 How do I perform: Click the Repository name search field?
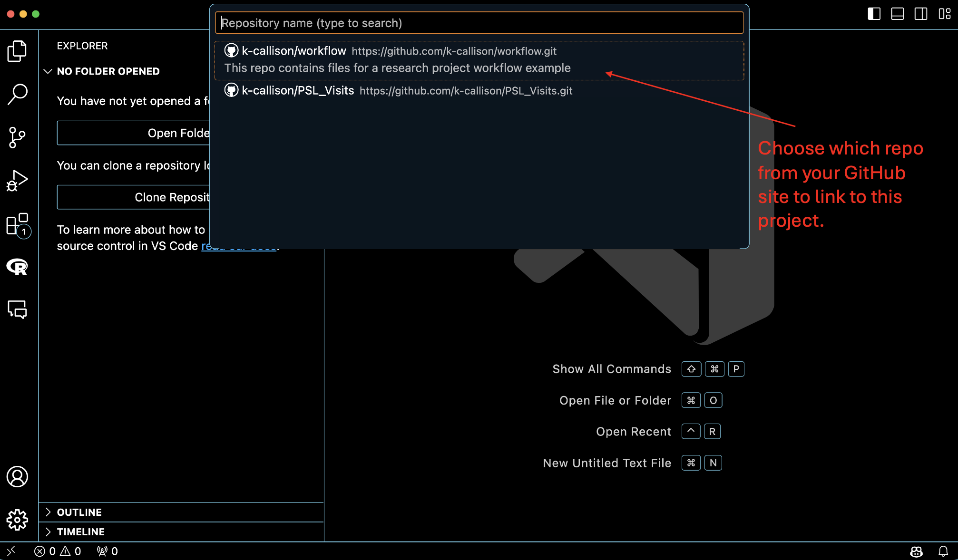tap(479, 23)
